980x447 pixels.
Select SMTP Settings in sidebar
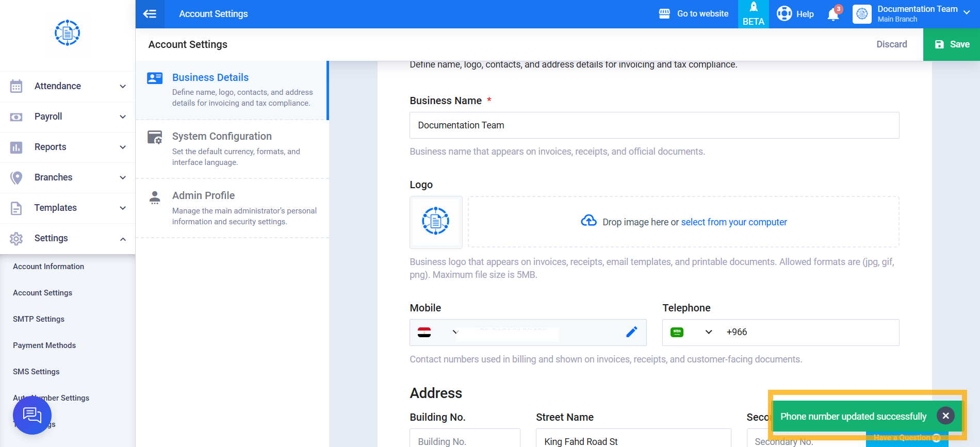point(39,319)
